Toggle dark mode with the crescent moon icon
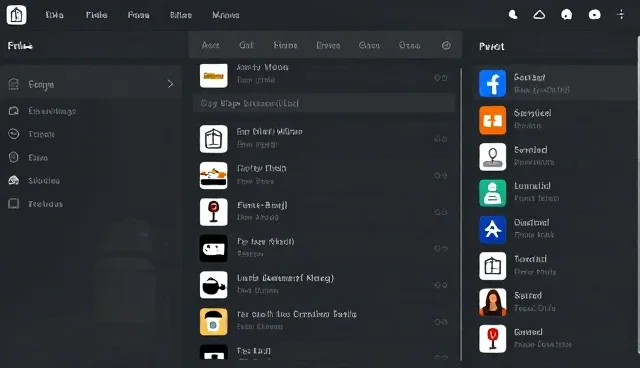The width and height of the screenshot is (640, 368). tap(513, 15)
